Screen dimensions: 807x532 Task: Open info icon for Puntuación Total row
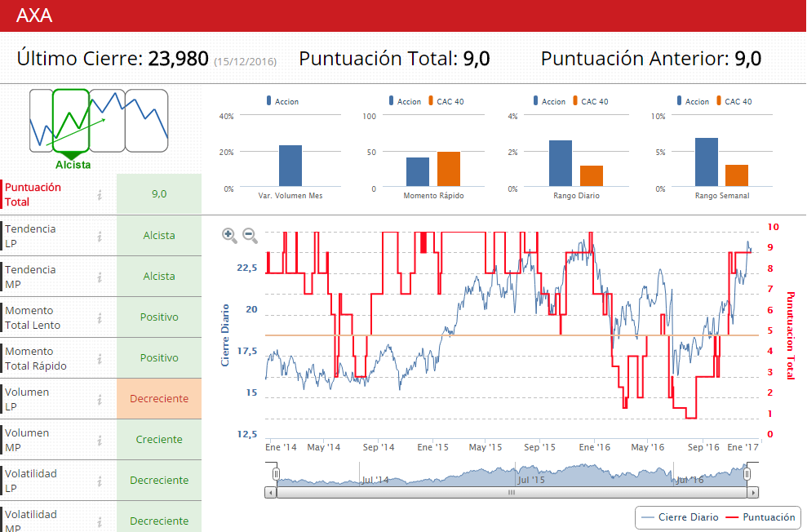pyautogui.click(x=100, y=194)
